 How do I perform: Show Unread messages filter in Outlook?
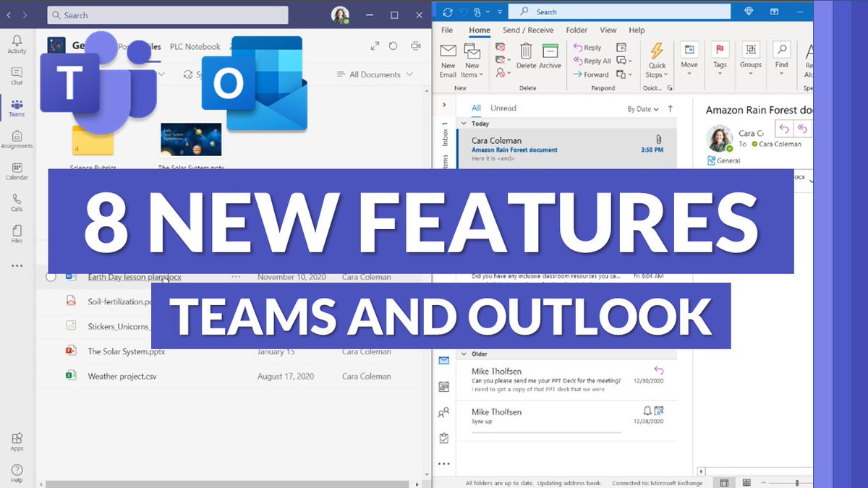click(503, 108)
